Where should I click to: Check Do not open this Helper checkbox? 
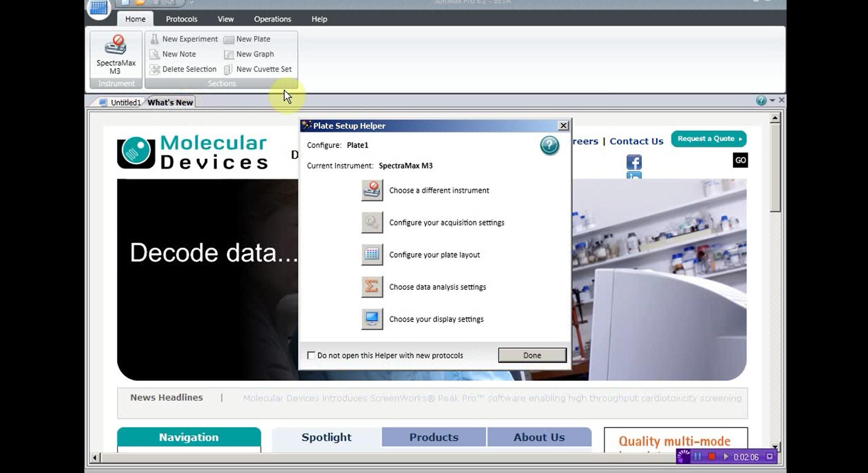point(311,356)
